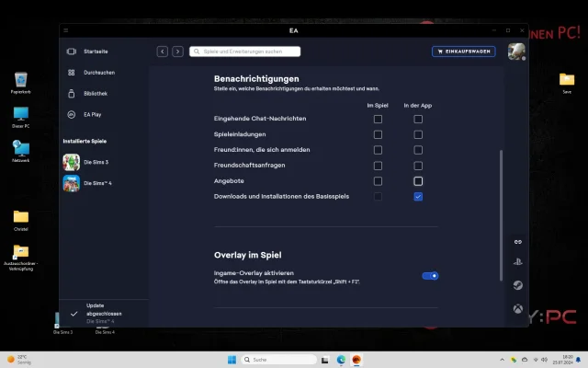Check In der App for Freund:innen, die sich anmelden
The height and width of the screenshot is (368, 588).
pyautogui.click(x=418, y=150)
